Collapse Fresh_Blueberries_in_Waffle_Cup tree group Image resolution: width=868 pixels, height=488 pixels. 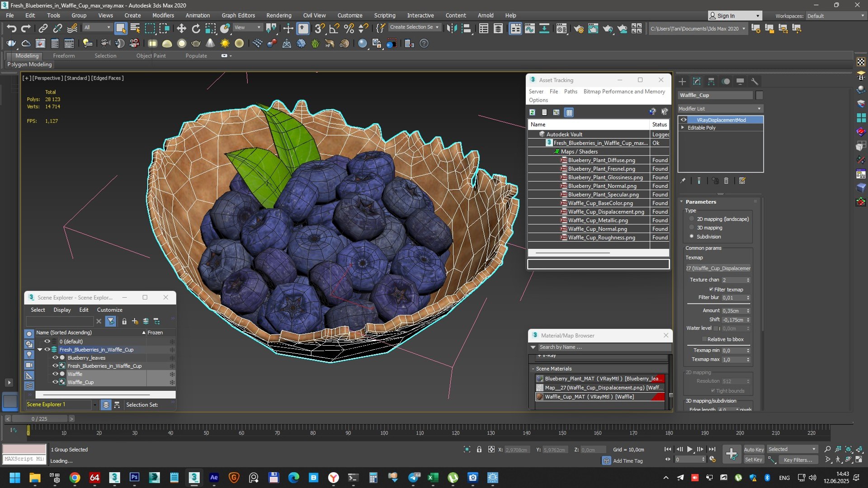(40, 350)
